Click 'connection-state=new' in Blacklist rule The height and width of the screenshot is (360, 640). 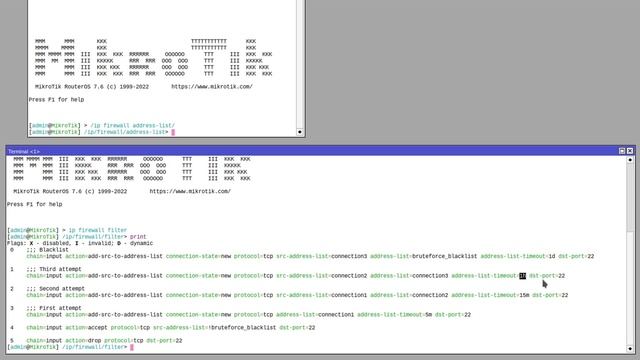[198, 256]
